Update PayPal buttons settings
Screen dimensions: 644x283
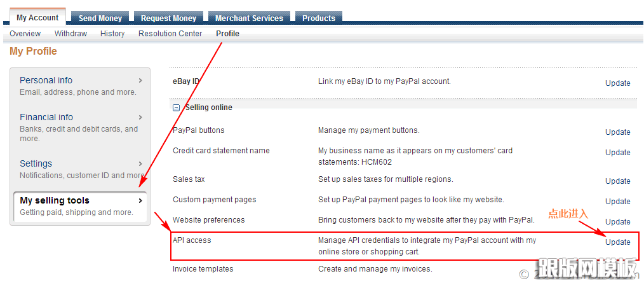point(618,132)
